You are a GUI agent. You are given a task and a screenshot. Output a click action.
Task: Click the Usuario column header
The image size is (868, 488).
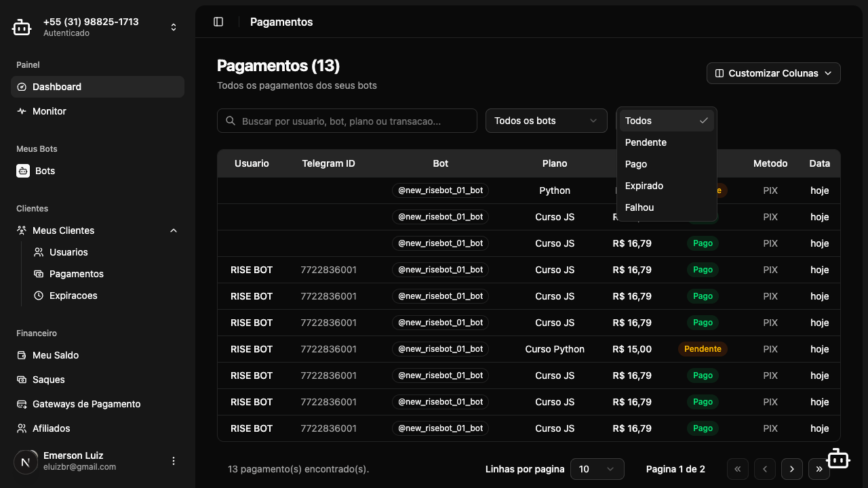(x=252, y=163)
